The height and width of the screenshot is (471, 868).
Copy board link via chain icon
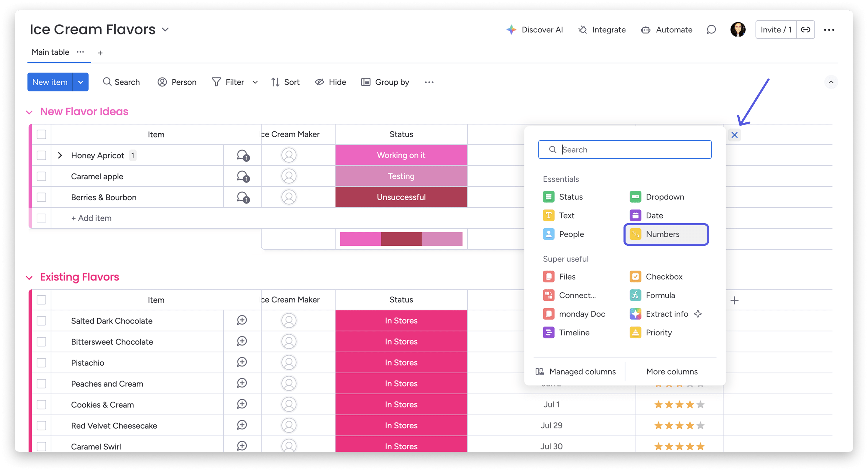805,30
